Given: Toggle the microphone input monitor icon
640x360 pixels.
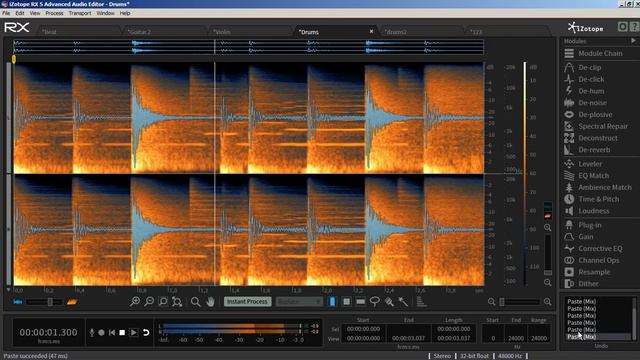Looking at the screenshot, I should pyautogui.click(x=92, y=333).
